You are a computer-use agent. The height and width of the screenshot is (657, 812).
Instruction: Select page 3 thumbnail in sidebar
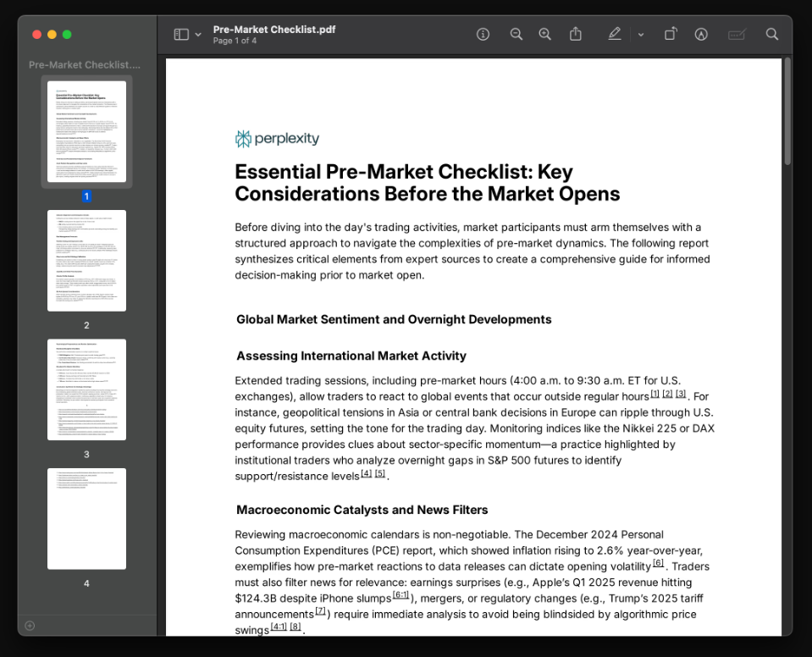pos(86,389)
